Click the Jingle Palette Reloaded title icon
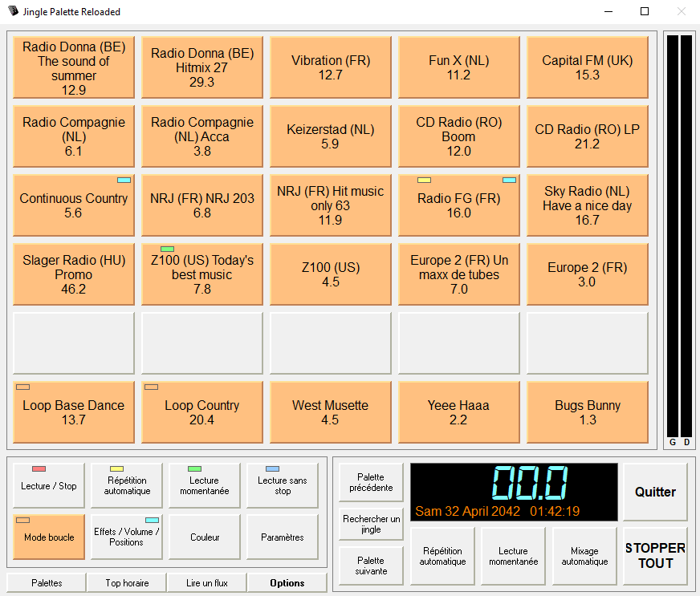The width and height of the screenshot is (700, 596). point(14,11)
